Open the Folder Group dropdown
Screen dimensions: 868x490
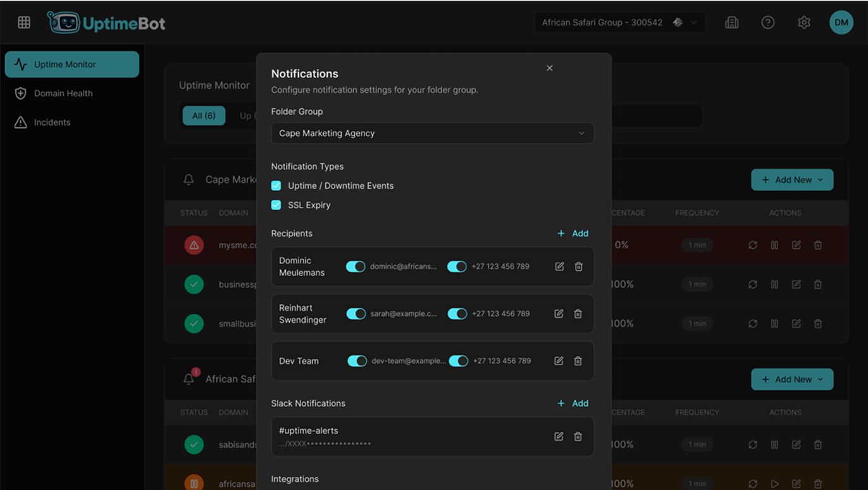point(432,133)
